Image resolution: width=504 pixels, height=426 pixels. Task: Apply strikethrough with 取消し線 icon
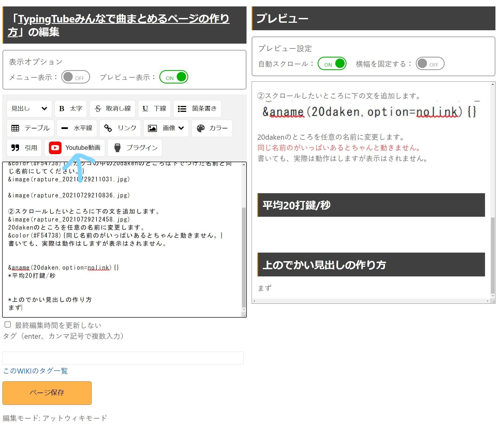point(112,109)
